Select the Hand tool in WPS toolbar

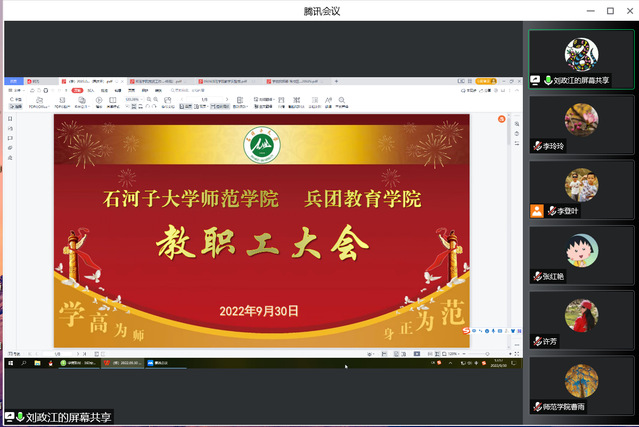tap(16, 99)
